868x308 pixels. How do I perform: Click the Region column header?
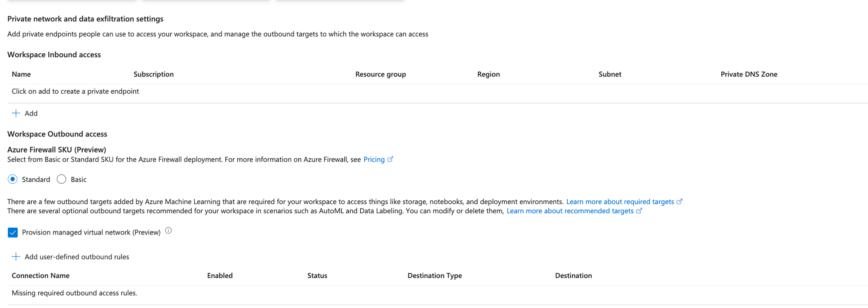pos(488,74)
